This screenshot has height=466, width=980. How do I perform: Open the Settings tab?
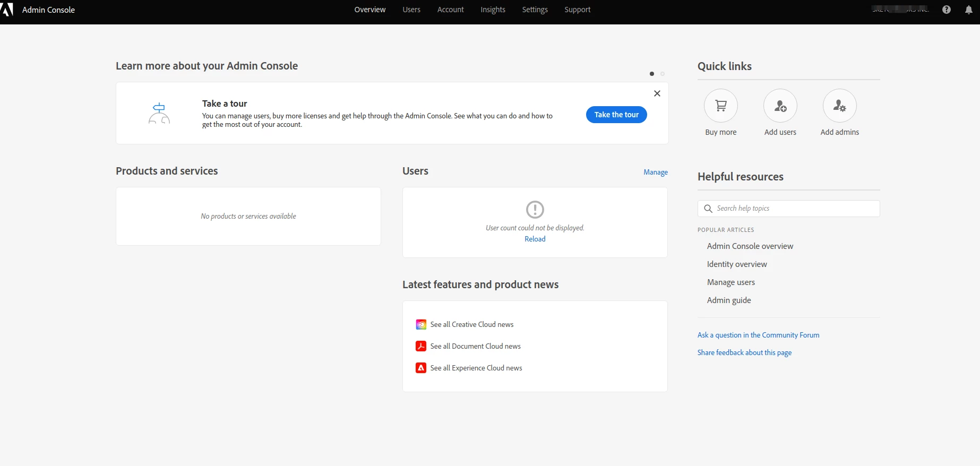click(535, 10)
